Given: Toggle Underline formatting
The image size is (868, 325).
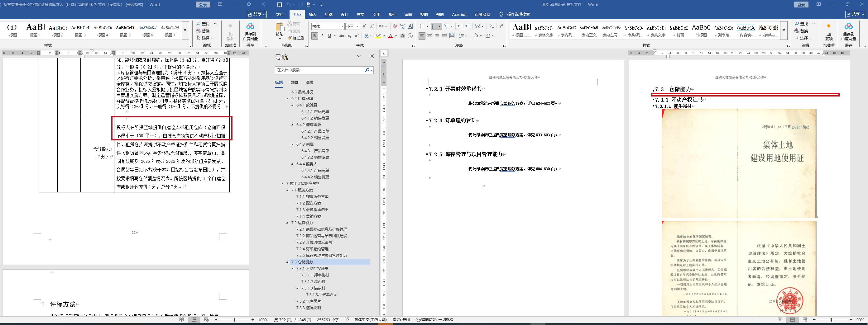Looking at the screenshot, I should coord(329,36).
